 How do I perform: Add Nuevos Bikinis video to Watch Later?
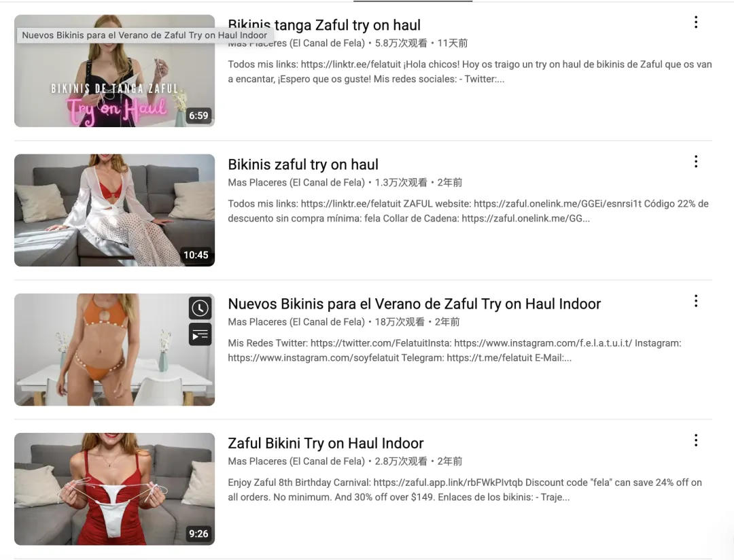click(x=200, y=308)
